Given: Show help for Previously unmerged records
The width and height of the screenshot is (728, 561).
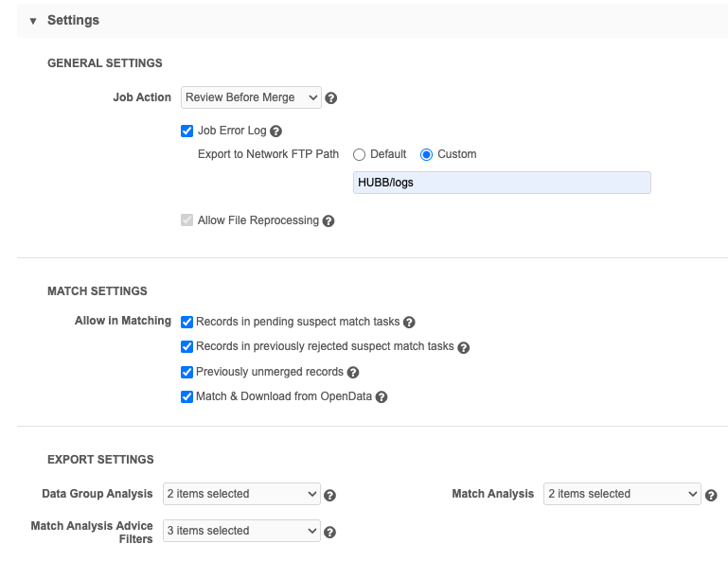Looking at the screenshot, I should pos(353,372).
